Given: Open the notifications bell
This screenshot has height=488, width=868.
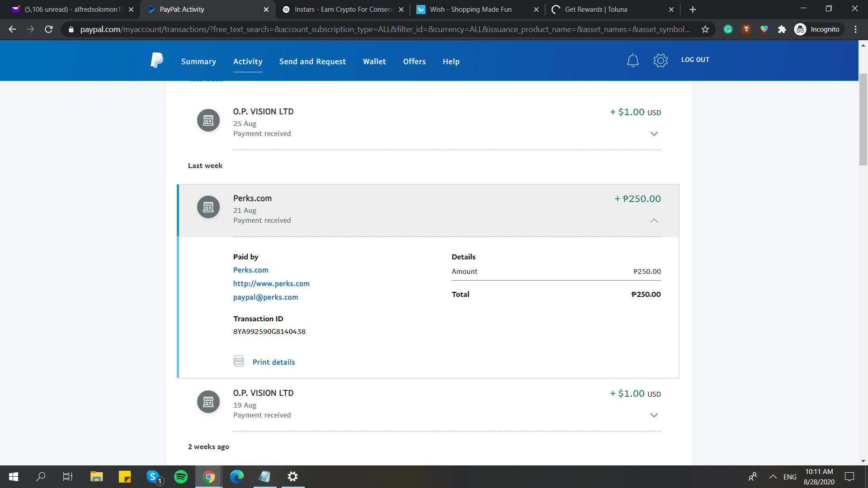Looking at the screenshot, I should (x=633, y=60).
